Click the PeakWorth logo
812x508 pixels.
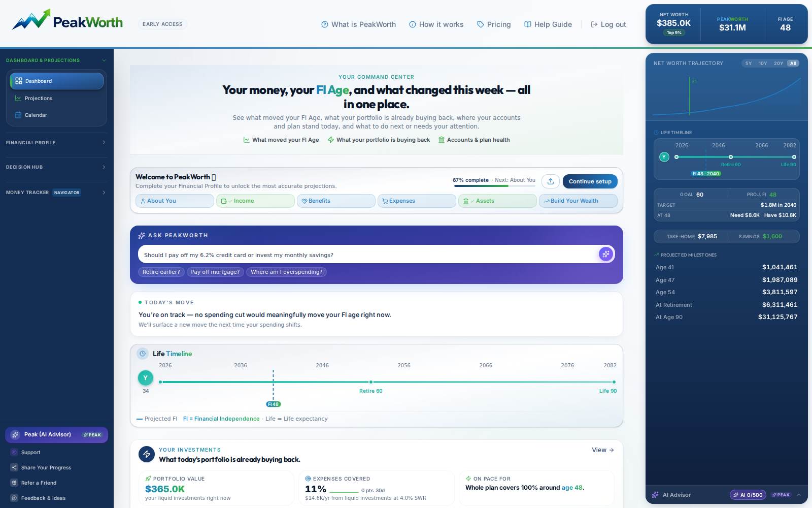click(67, 20)
